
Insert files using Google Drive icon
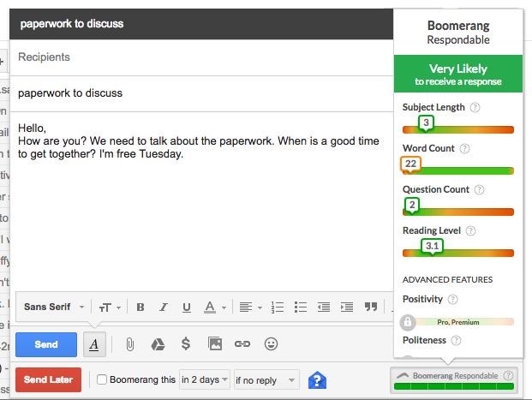(x=158, y=344)
